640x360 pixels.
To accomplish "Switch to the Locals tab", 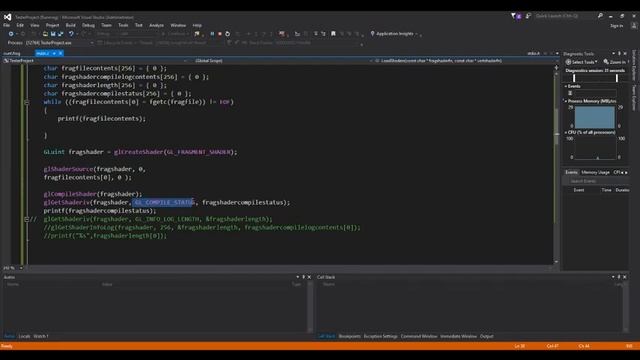I will (24, 336).
